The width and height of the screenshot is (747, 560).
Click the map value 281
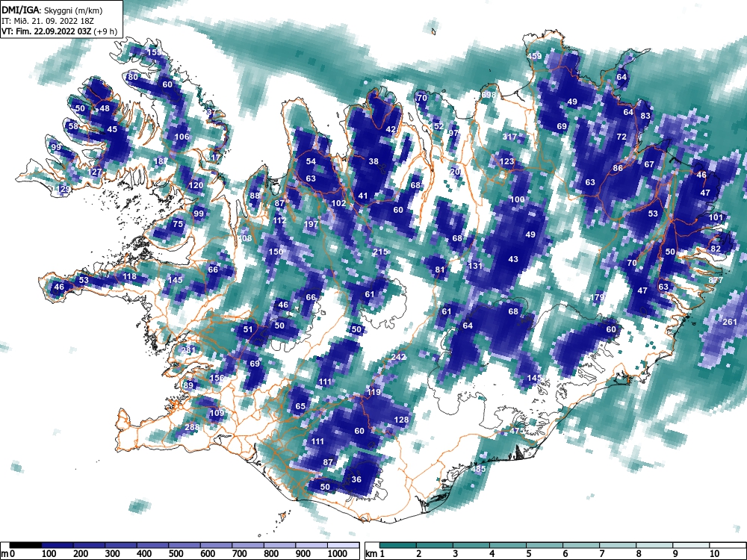189,349
